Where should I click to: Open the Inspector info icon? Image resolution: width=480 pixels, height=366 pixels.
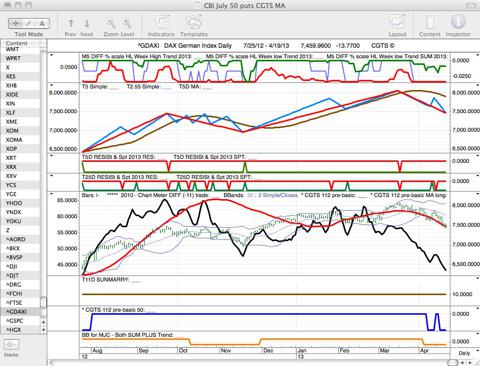458,22
